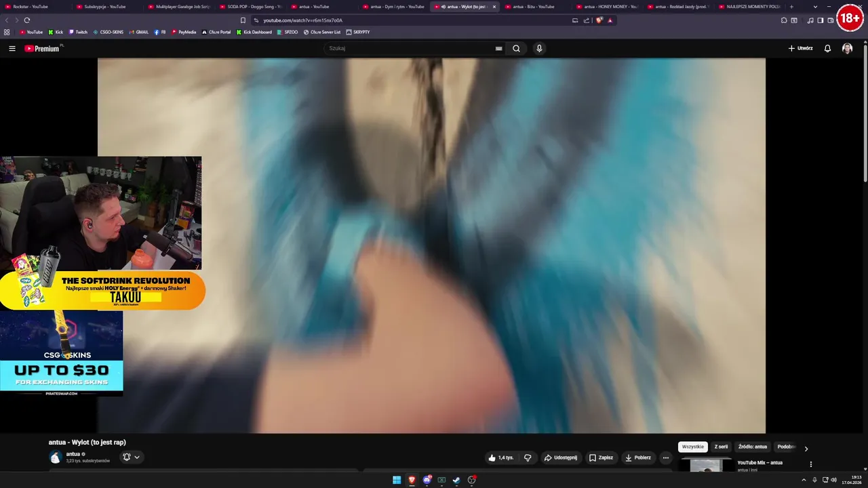Open the Cfx.re Portal bookmark
The height and width of the screenshot is (488, 868).
pyautogui.click(x=216, y=32)
